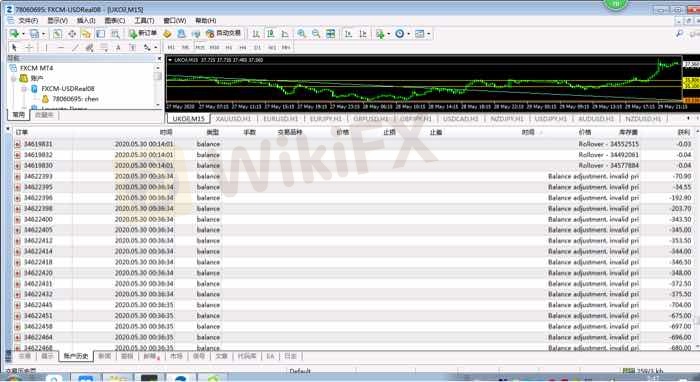Click the zoom out magnifier icon
Viewport: 700px width, 382px height.
316,33
